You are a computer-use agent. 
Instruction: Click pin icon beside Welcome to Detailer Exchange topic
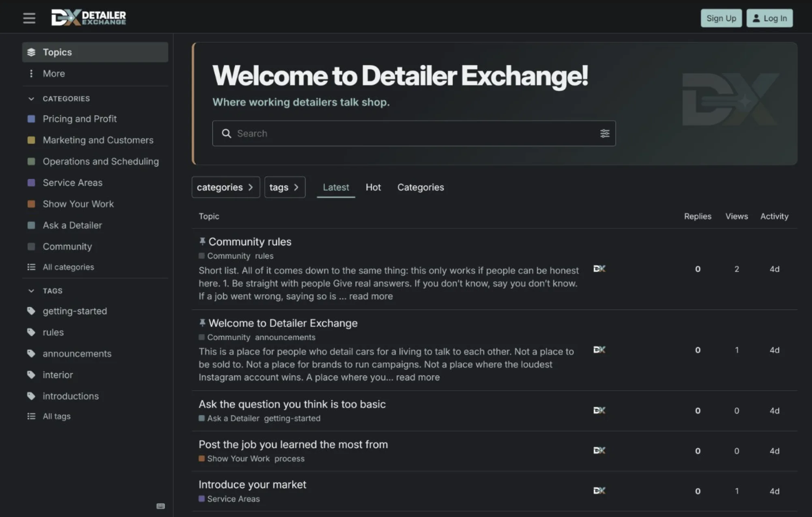202,323
